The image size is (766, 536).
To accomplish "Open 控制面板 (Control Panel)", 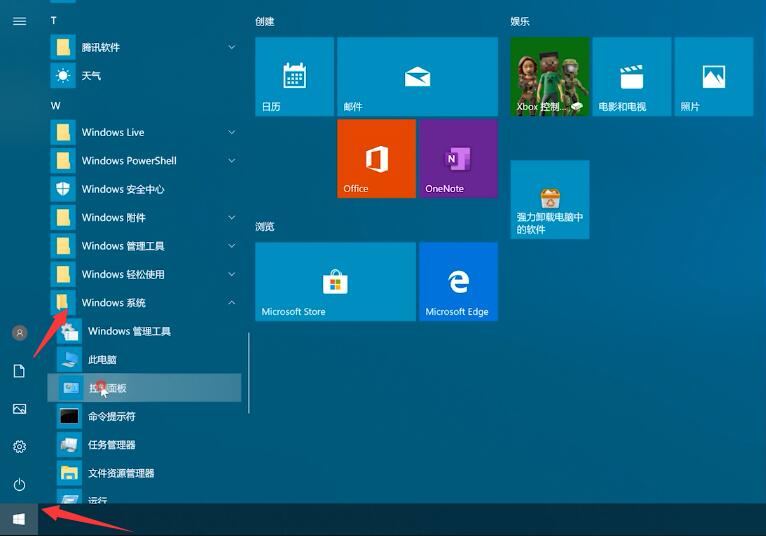I will pyautogui.click(x=145, y=388).
